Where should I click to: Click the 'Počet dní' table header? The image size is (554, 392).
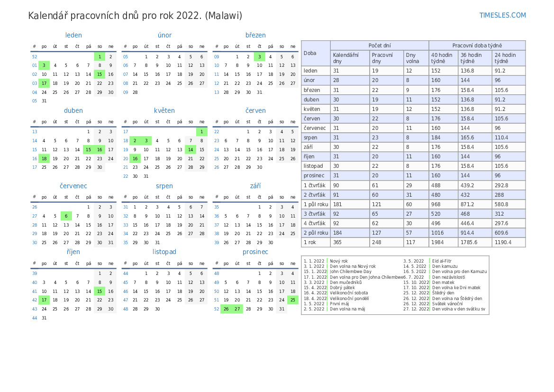pyautogui.click(x=379, y=46)
